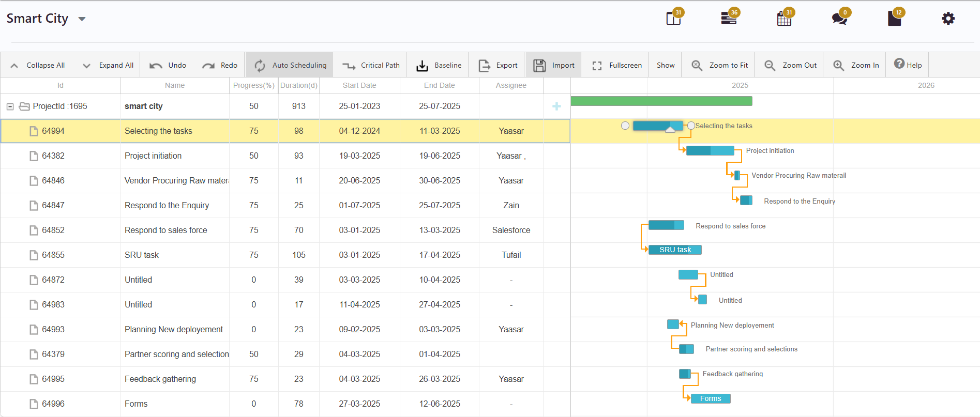
Task: Click the file icon of task 64379
Action: (34, 354)
